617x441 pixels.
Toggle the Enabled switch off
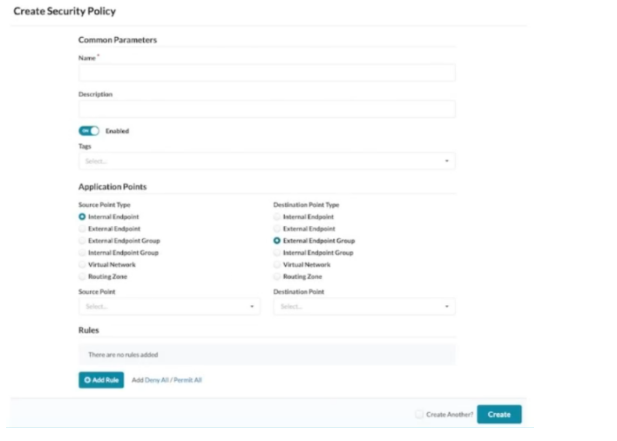click(89, 131)
